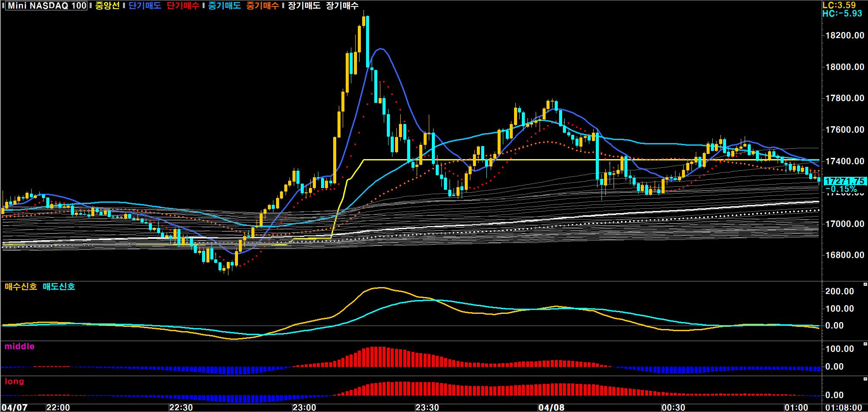The image size is (868, 412).
Task: Select the 장기매수 legend entry
Action: tap(342, 6)
